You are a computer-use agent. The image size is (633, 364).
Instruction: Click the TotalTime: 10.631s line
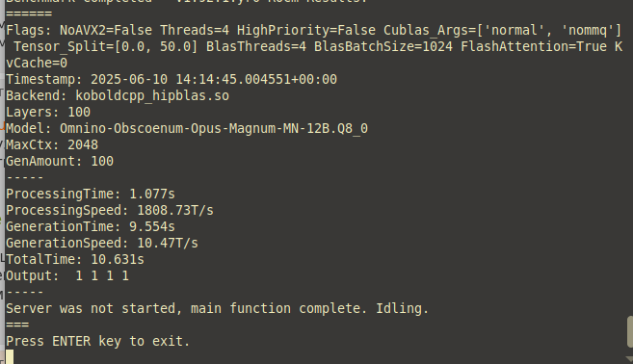(x=75, y=259)
